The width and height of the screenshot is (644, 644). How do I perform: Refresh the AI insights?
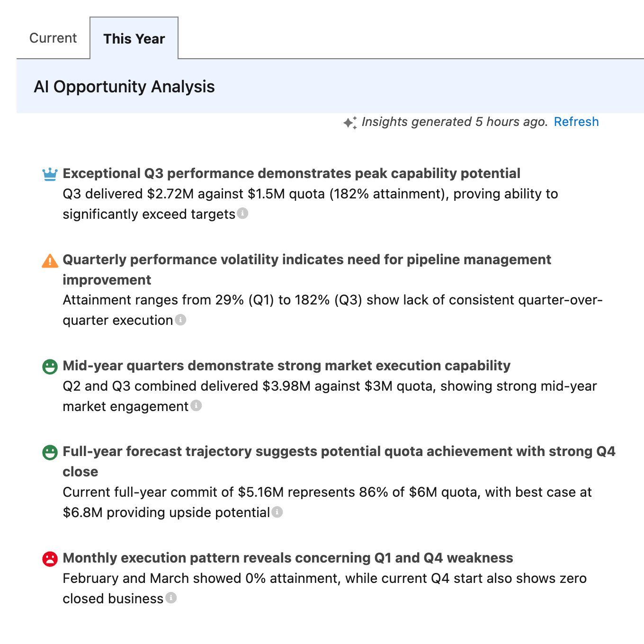[576, 122]
